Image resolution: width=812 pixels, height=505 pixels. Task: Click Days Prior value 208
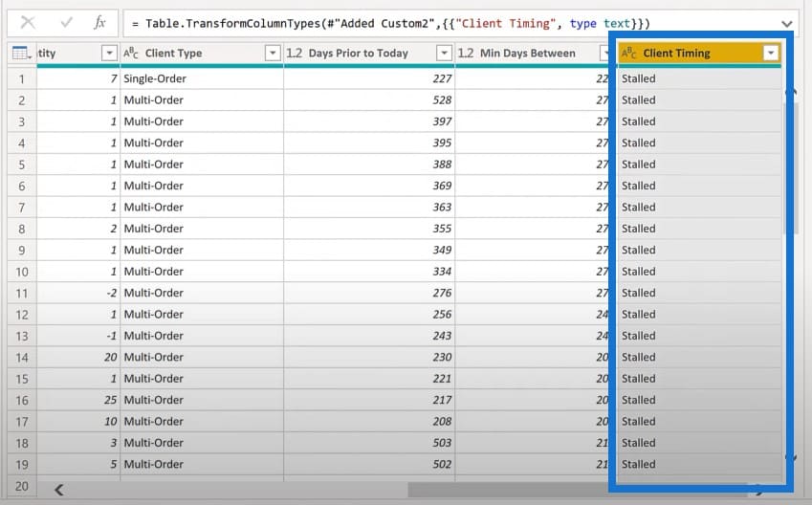point(442,422)
